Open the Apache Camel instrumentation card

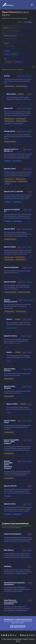pos(18,176)
